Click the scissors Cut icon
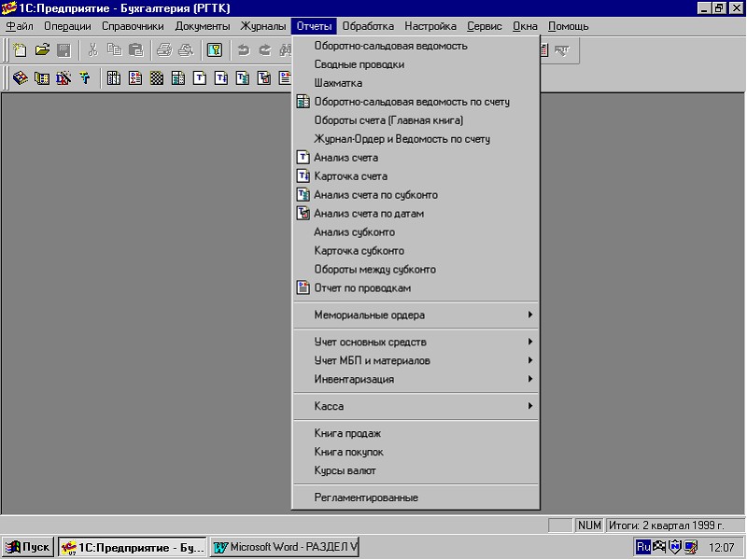Image resolution: width=747 pixels, height=560 pixels. (x=92, y=50)
